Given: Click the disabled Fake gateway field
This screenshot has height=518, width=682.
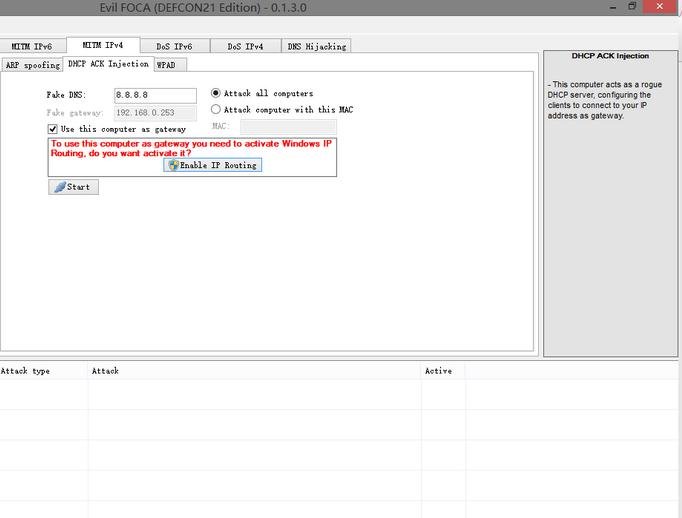Looking at the screenshot, I should point(155,113).
